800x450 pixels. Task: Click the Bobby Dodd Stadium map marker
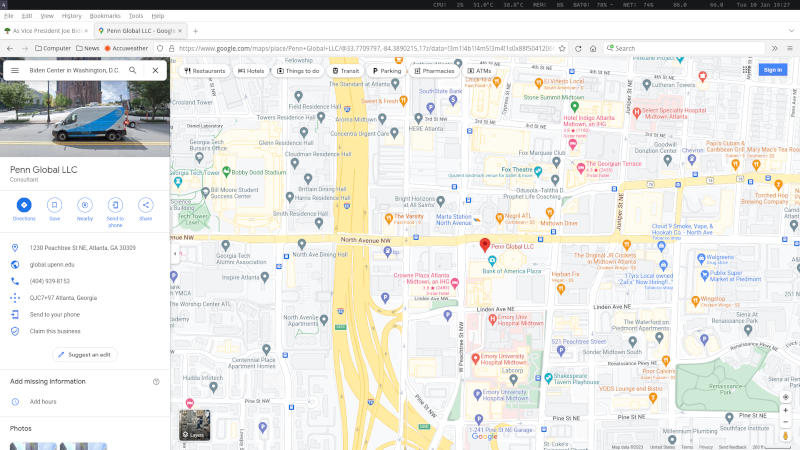pyautogui.click(x=226, y=171)
